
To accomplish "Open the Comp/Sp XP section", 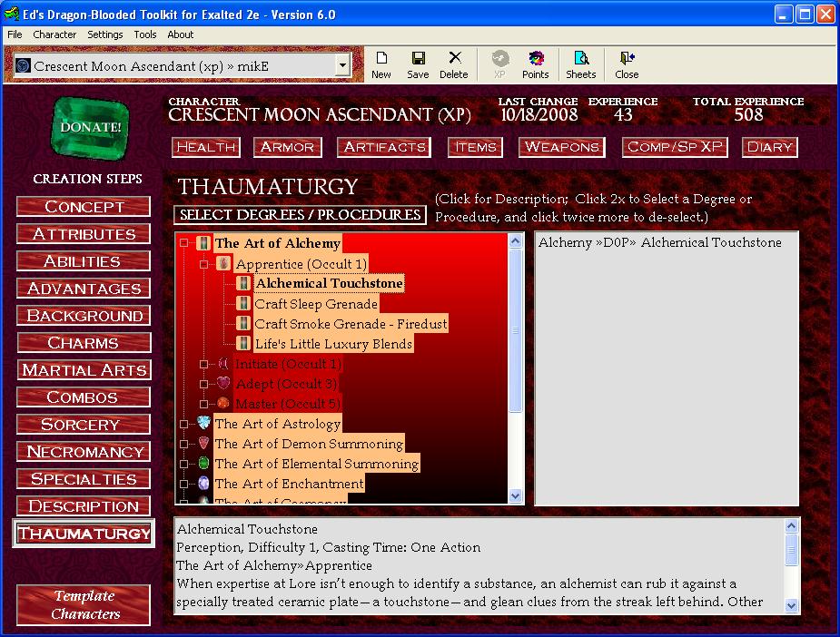I will pos(675,147).
